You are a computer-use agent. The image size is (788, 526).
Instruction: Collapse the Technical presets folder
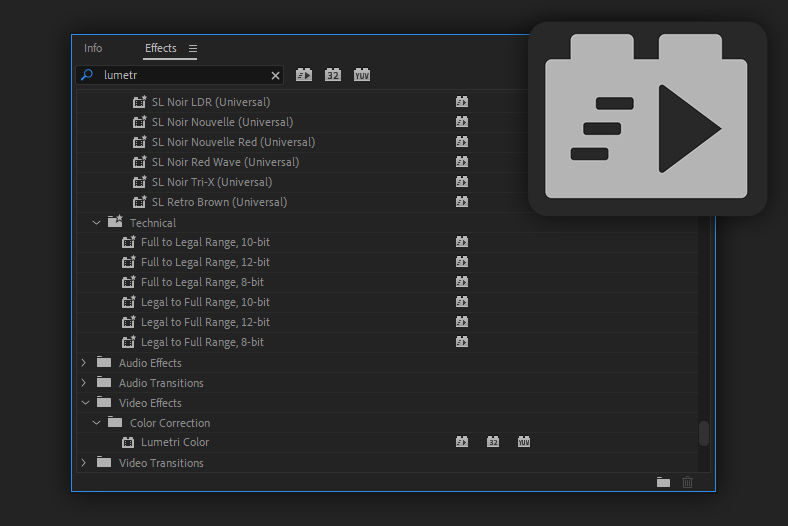96,223
